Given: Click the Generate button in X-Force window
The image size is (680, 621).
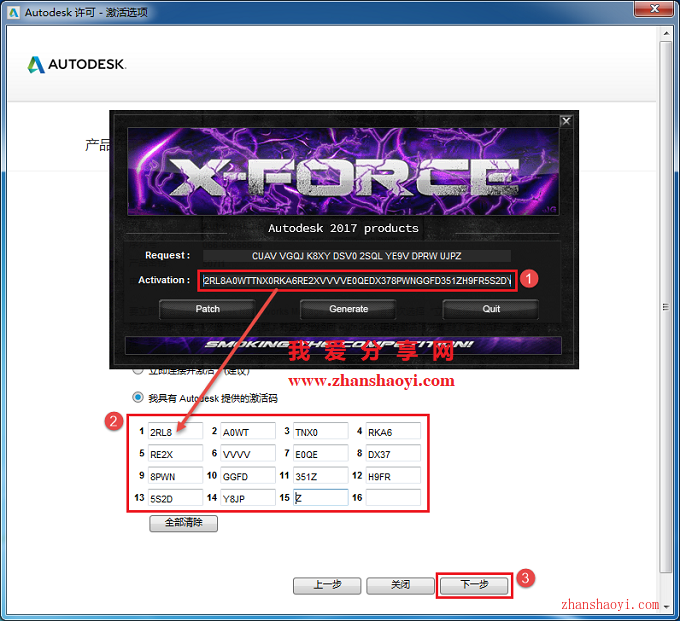Looking at the screenshot, I should [348, 309].
